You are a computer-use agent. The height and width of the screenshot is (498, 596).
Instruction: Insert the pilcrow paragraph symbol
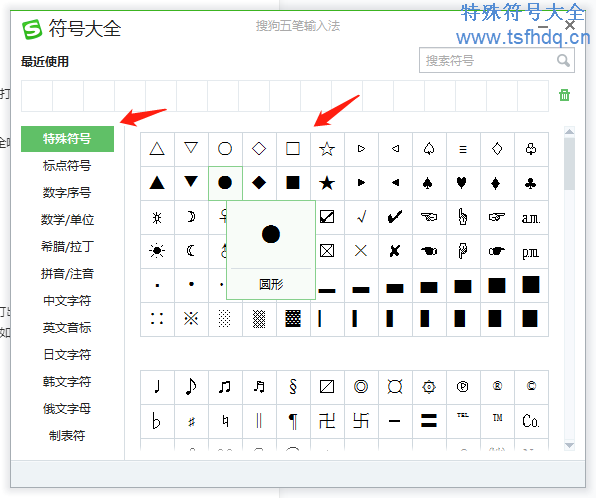coord(293,421)
